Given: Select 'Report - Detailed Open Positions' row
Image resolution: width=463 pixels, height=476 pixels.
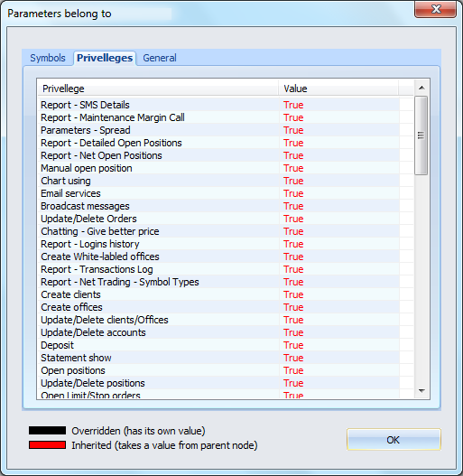Looking at the screenshot, I should point(218,143).
